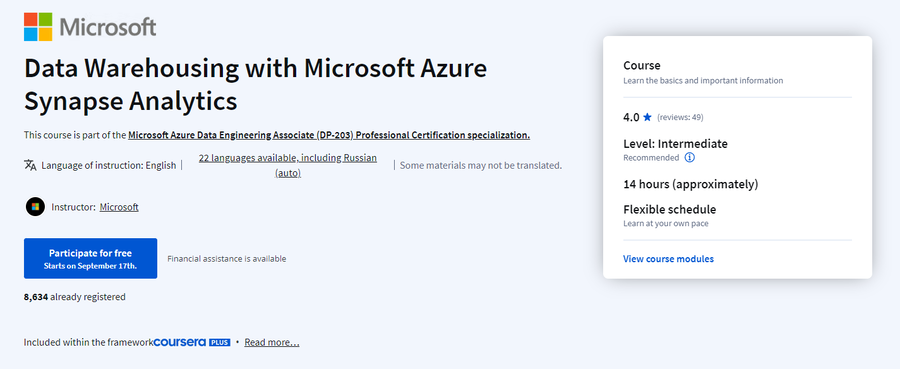
Task: Open the DP-203 Professional Certification specialization link
Action: [x=329, y=135]
